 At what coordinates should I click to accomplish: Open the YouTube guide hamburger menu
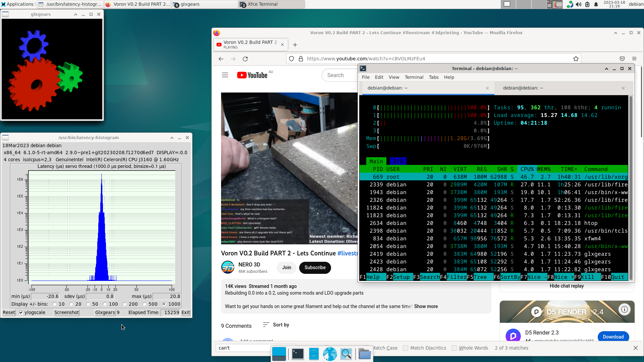tap(225, 75)
